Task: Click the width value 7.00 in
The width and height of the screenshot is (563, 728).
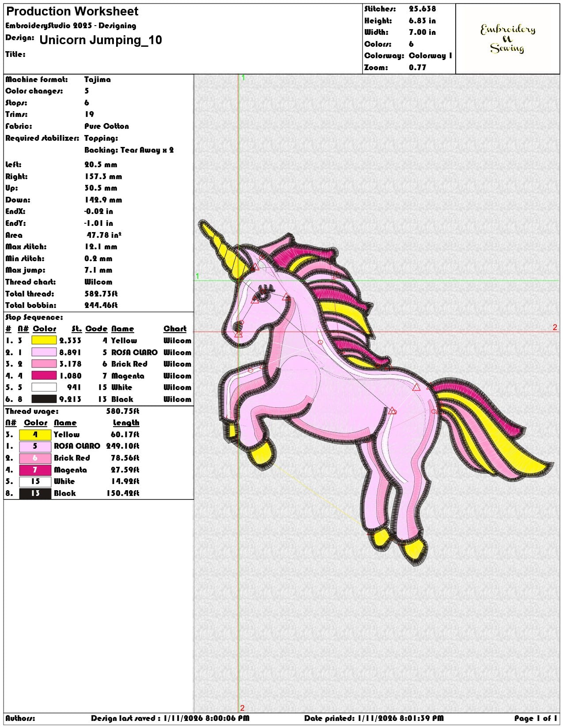Action: (x=422, y=32)
